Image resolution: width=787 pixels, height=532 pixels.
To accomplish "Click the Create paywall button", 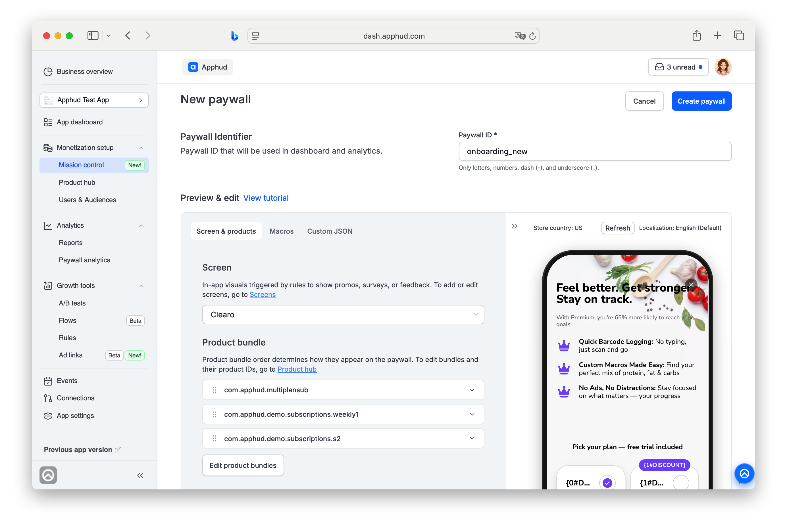I will (701, 101).
